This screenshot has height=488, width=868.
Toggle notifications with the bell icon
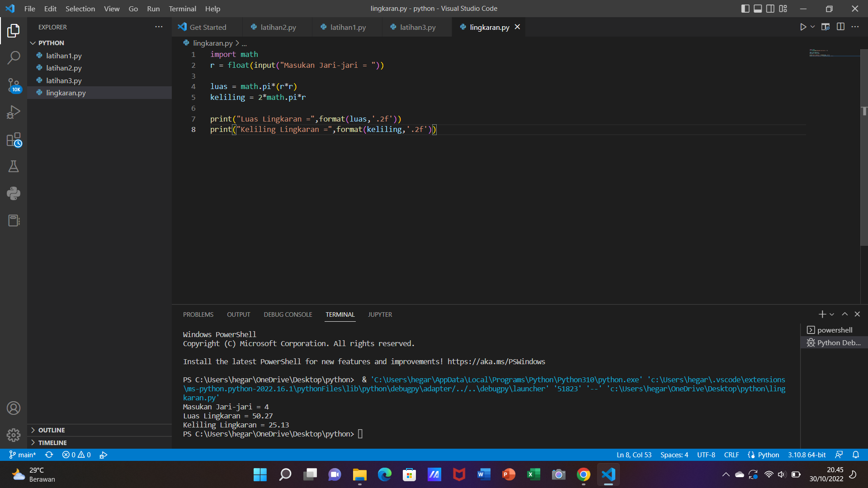856,455
